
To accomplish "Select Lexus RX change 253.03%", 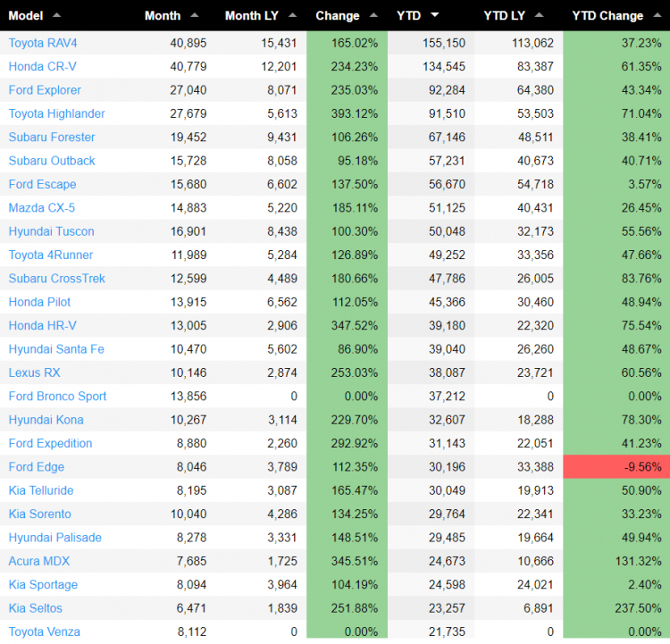I will click(355, 372).
